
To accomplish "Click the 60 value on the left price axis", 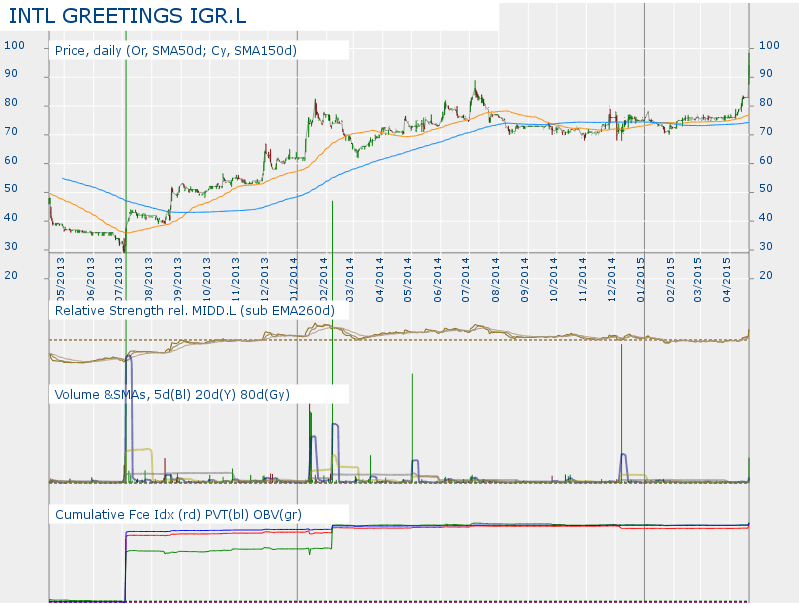I will point(11,161).
